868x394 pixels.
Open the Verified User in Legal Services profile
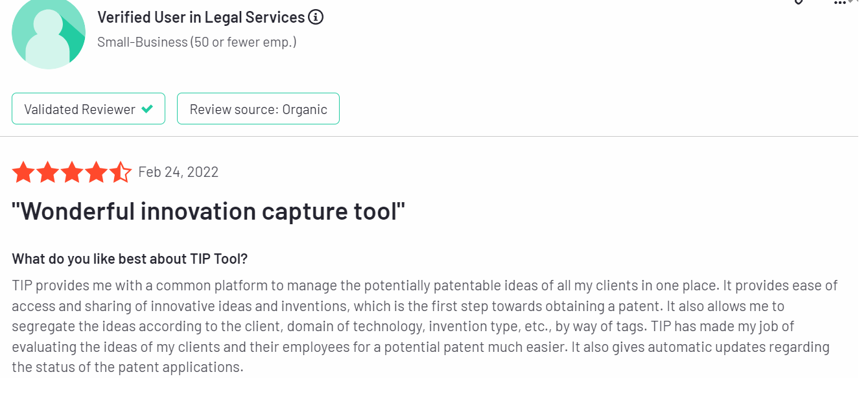(201, 17)
